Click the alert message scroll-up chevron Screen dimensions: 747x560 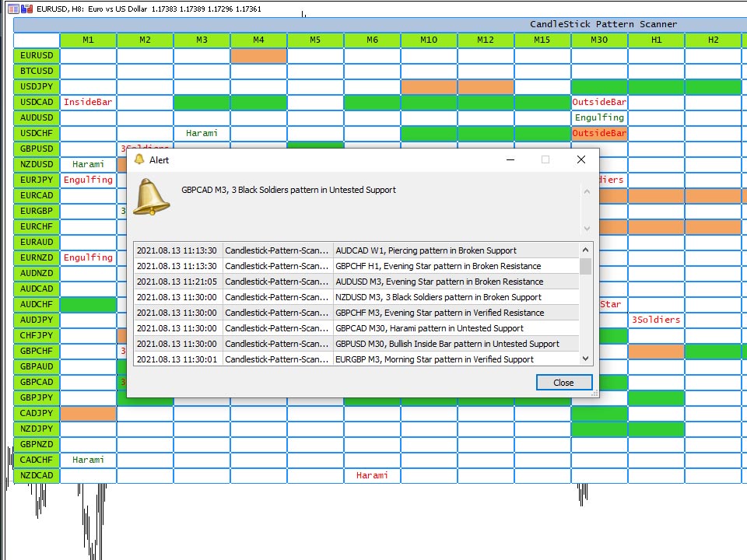587,189
